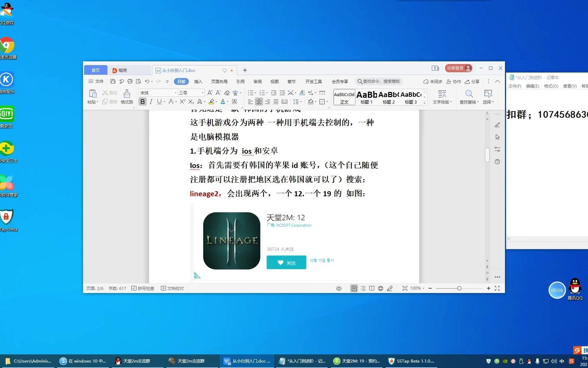
Task: Click the Format Painter brush icon
Action: (x=127, y=94)
